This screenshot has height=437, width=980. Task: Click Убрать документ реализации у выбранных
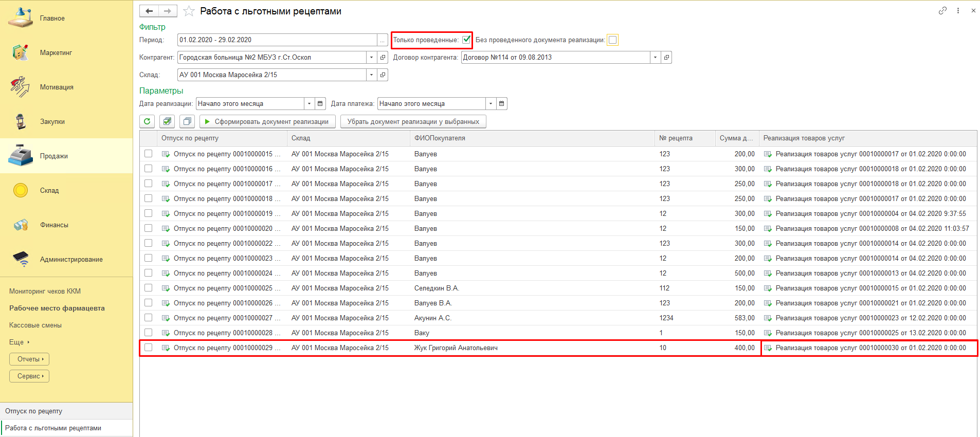pyautogui.click(x=413, y=121)
